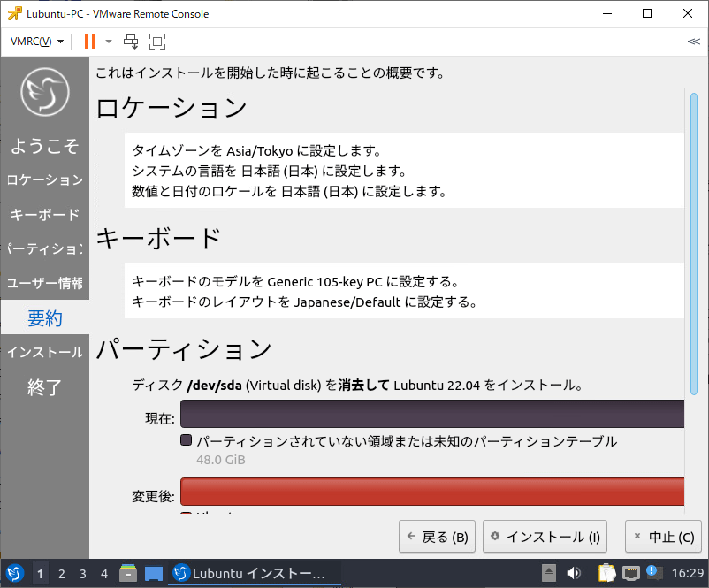This screenshot has height=588, width=709.
Task: Click the パーティション summary heading
Action: (184, 349)
